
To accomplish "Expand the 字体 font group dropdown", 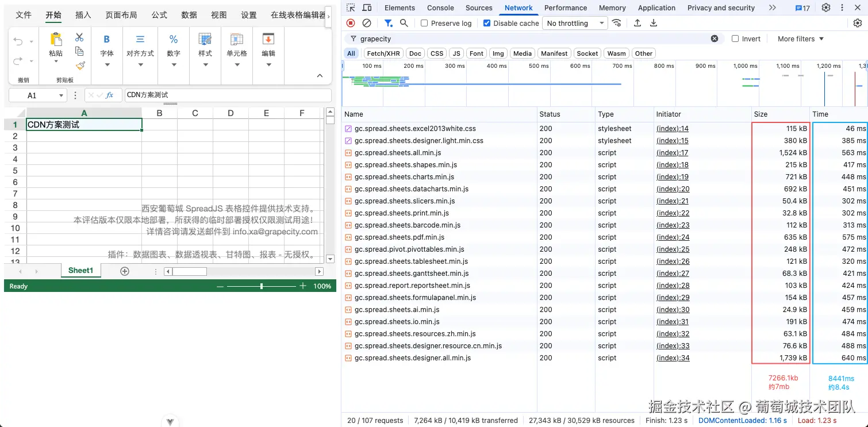I will pyautogui.click(x=107, y=64).
